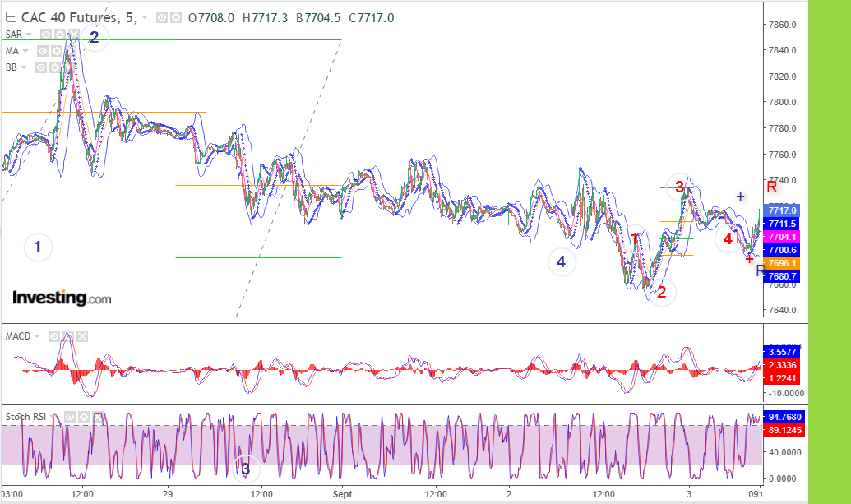Click the Sept label on the time axis
851x504 pixels.
click(343, 494)
